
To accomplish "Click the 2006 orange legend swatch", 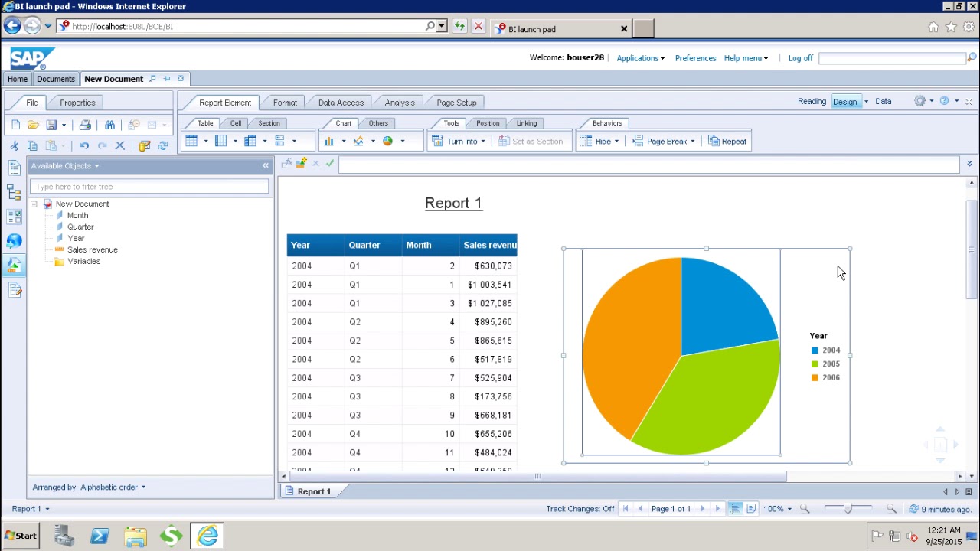I will click(x=815, y=378).
